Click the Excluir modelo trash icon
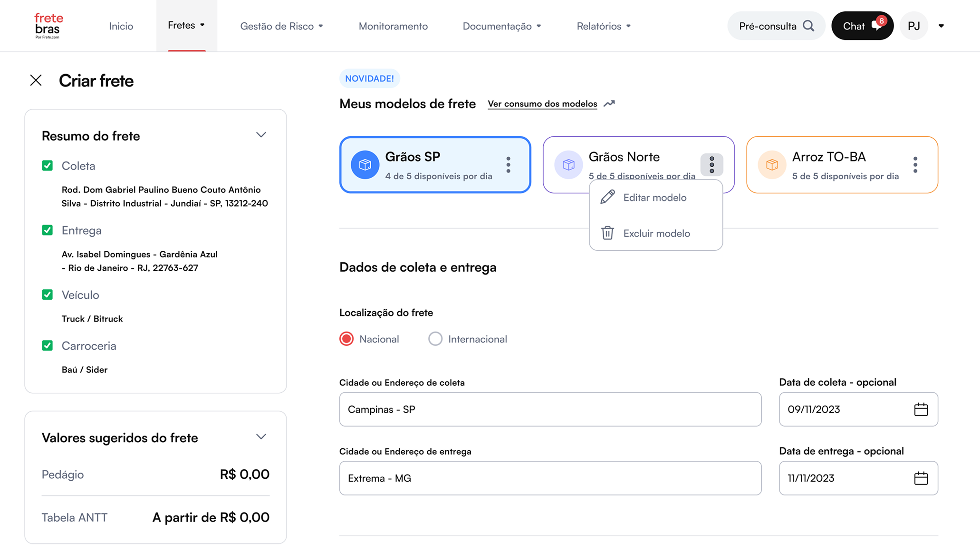This screenshot has height=551, width=980. click(x=607, y=233)
